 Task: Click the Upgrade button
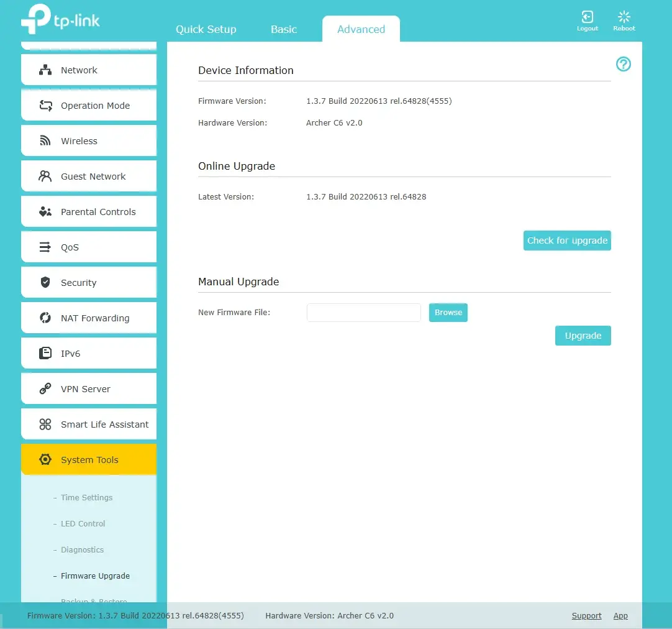pos(583,336)
